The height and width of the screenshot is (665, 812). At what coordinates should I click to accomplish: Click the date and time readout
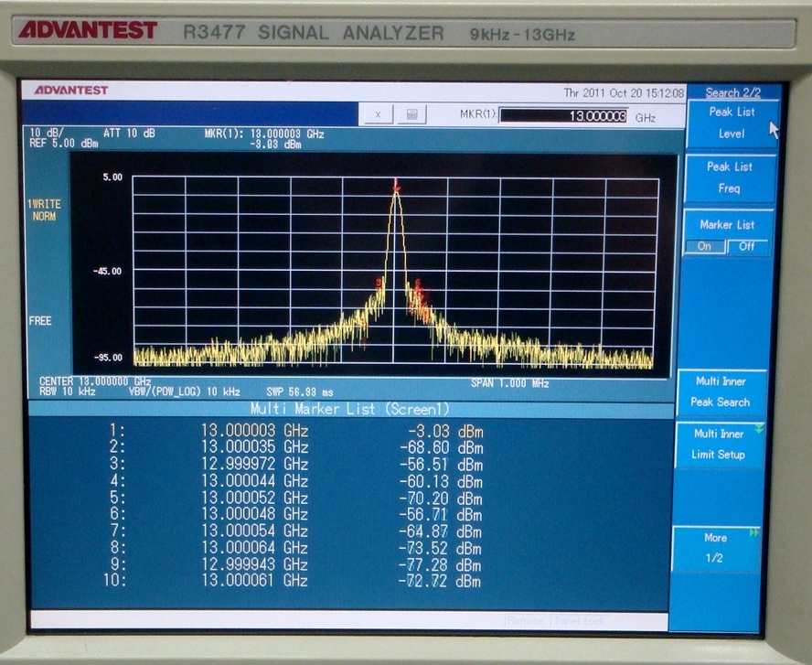624,93
